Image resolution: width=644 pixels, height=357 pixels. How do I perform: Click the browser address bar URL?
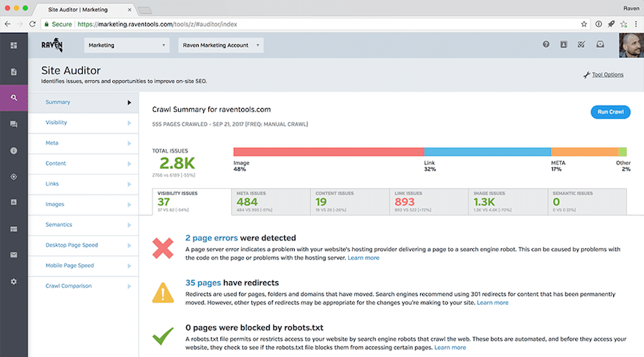coord(157,24)
